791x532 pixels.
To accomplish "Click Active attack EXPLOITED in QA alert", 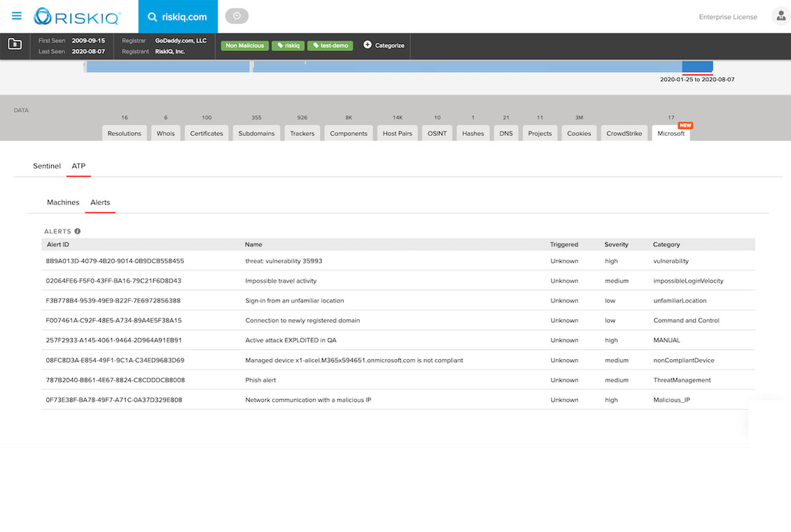I will click(x=290, y=340).
